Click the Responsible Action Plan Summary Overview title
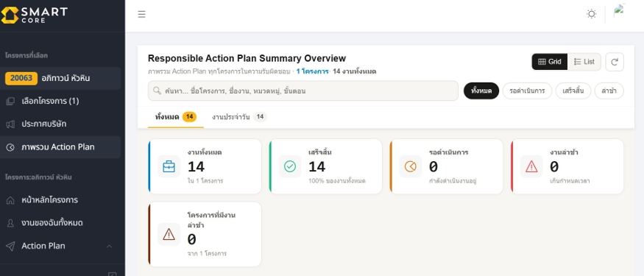Image resolution: width=644 pixels, height=276 pixels. point(247,58)
